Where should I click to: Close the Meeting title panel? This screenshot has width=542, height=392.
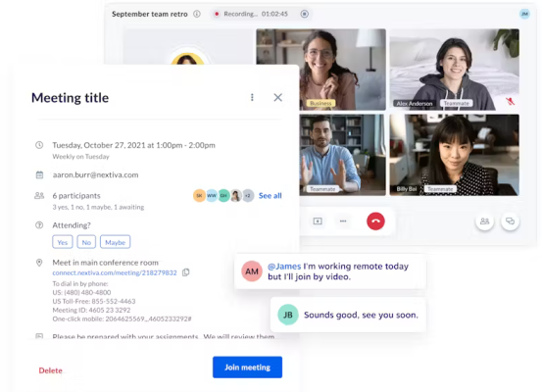pos(278,97)
